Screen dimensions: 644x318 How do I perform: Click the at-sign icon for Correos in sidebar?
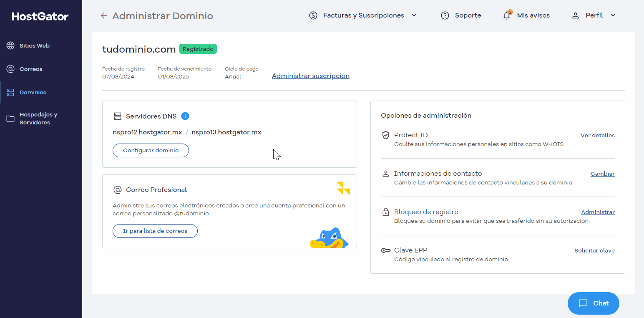coord(10,69)
